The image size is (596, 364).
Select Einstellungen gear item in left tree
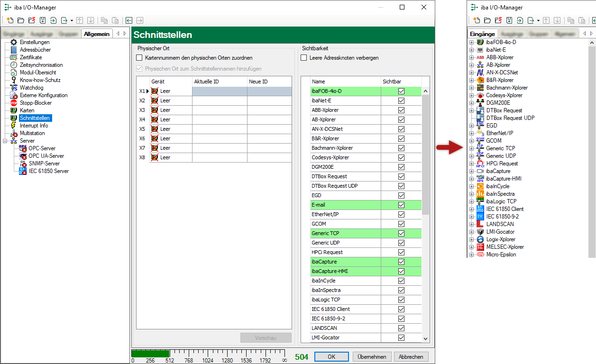pyautogui.click(x=34, y=42)
